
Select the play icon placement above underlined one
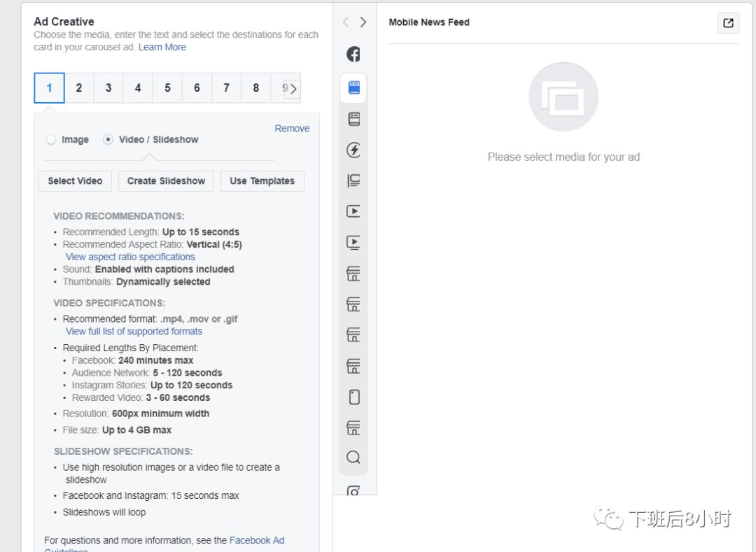(x=353, y=211)
